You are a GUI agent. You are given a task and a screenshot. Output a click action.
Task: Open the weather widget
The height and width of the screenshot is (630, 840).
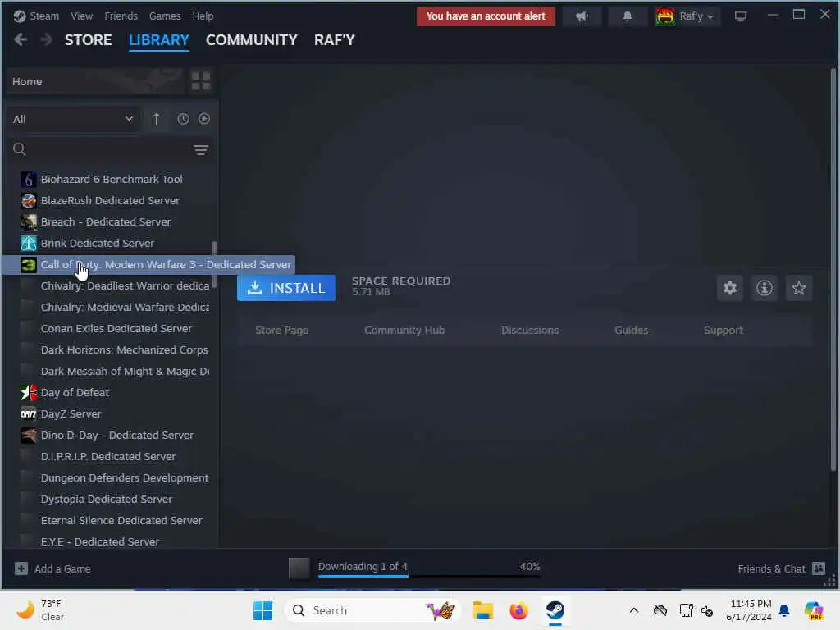click(41, 610)
